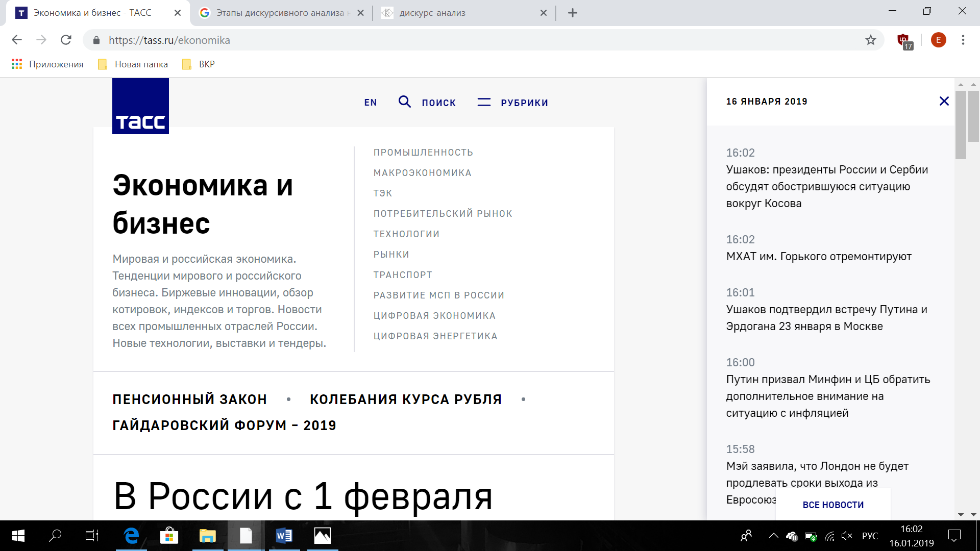Open the blank document taskbar app

(246, 536)
